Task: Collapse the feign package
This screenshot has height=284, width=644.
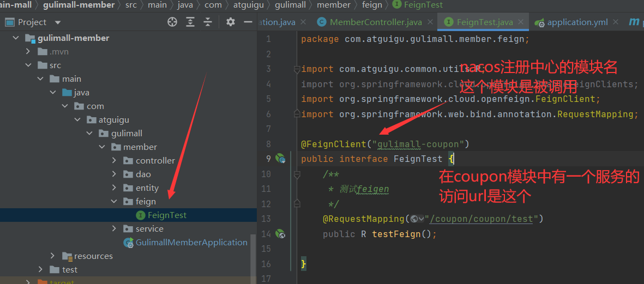Action: click(114, 202)
